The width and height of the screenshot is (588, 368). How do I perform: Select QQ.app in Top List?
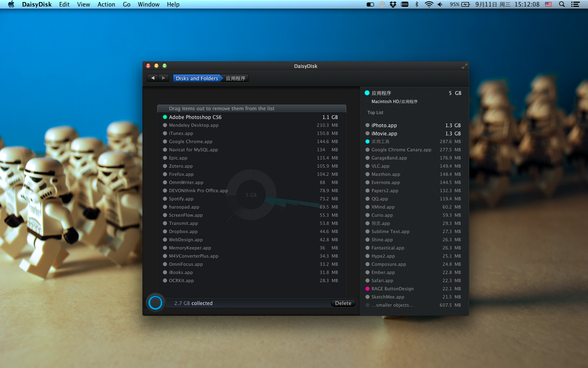pos(413,199)
